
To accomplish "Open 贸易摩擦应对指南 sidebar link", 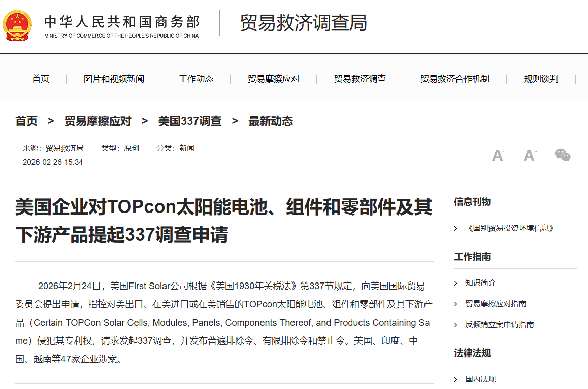I will 496,304.
